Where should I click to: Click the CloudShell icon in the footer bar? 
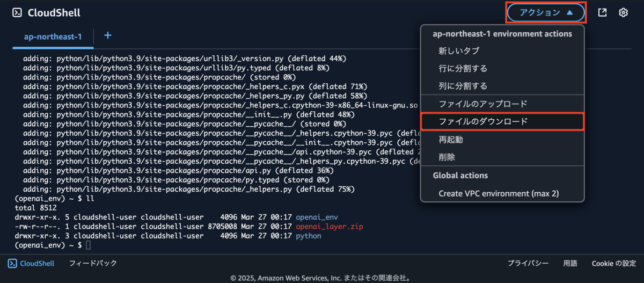tap(12, 263)
